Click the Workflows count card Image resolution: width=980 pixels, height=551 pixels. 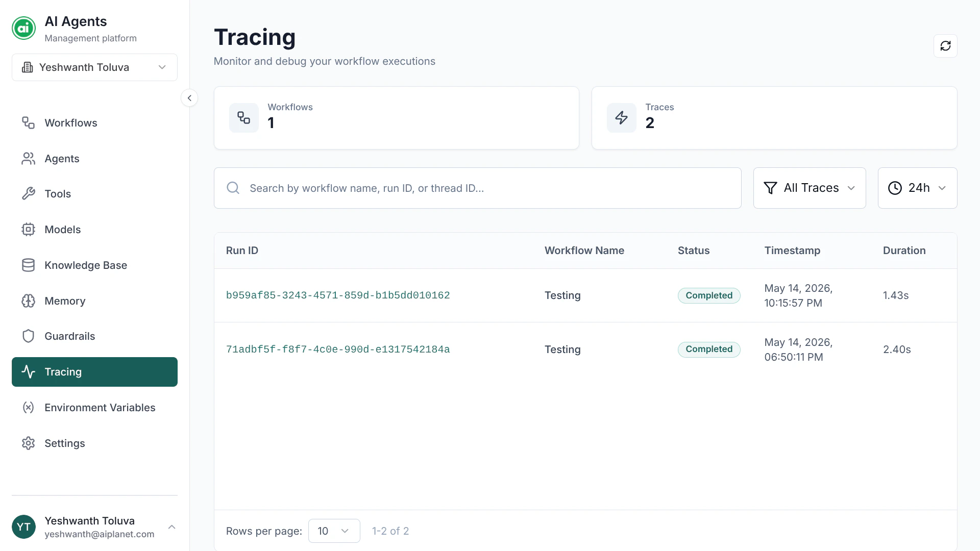[397, 118]
